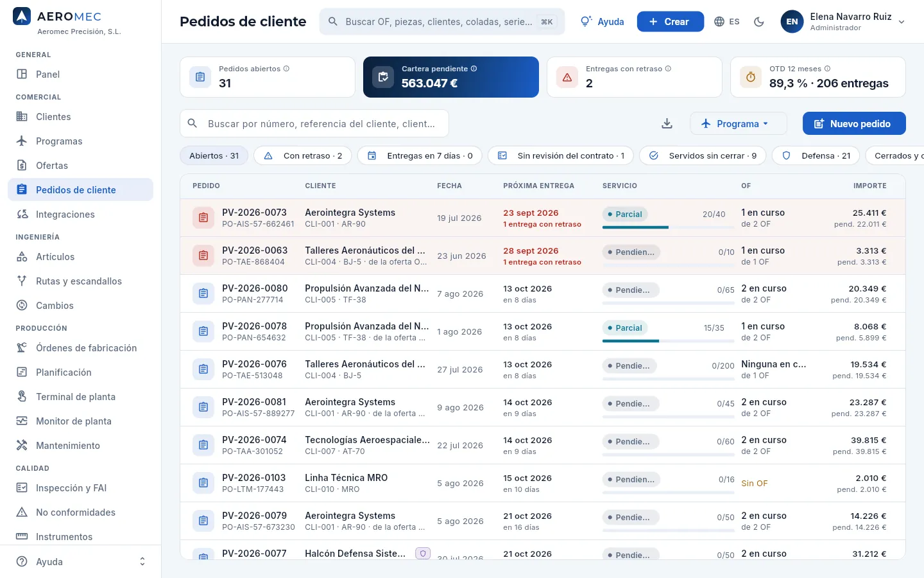Screen dimensions: 924x578
Task: Open Inspección y FAI in the sidebar
Action: click(x=80, y=488)
